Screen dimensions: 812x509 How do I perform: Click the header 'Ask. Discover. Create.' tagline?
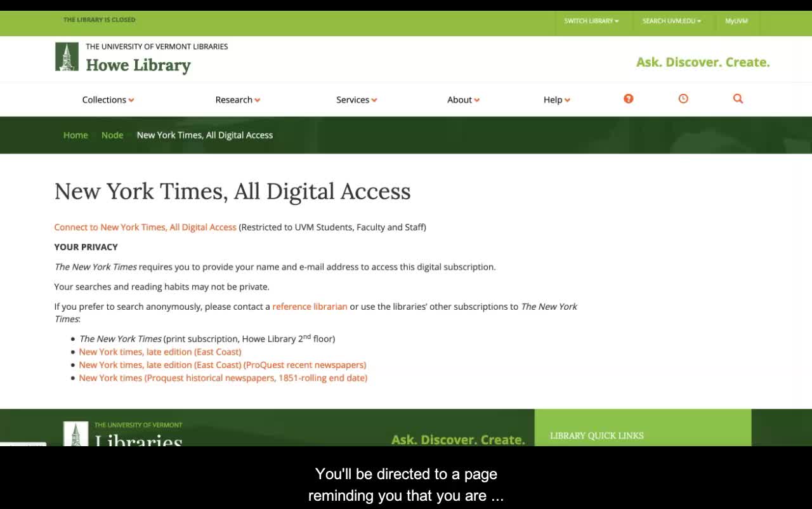[703, 62]
